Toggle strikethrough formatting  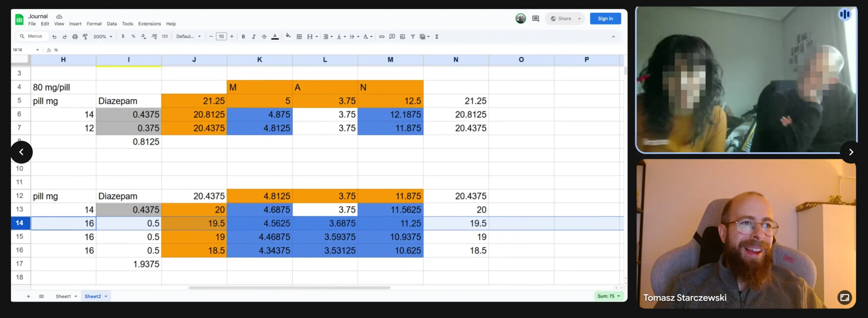point(264,37)
